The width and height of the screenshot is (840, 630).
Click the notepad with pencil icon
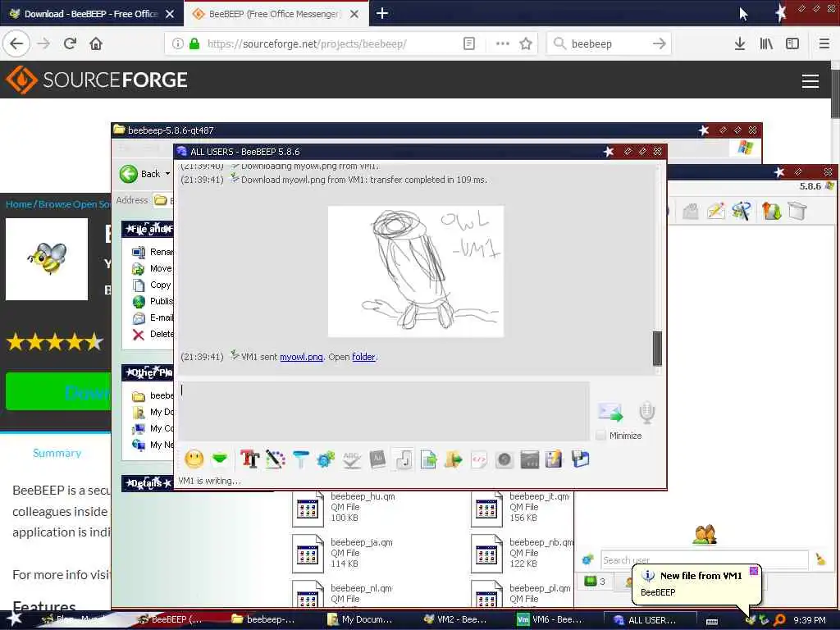point(554,459)
